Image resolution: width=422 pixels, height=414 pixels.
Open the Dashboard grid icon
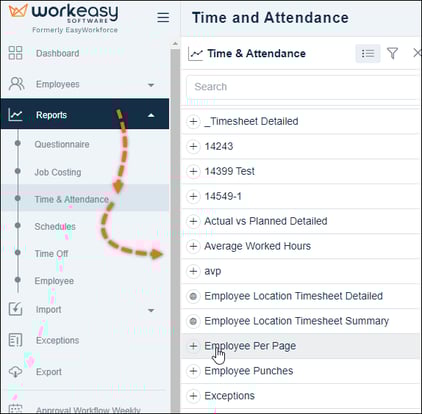(15, 53)
